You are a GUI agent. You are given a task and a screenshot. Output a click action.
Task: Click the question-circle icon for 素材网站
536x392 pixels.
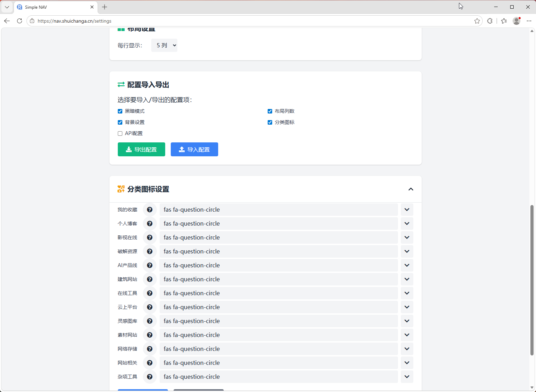point(150,335)
